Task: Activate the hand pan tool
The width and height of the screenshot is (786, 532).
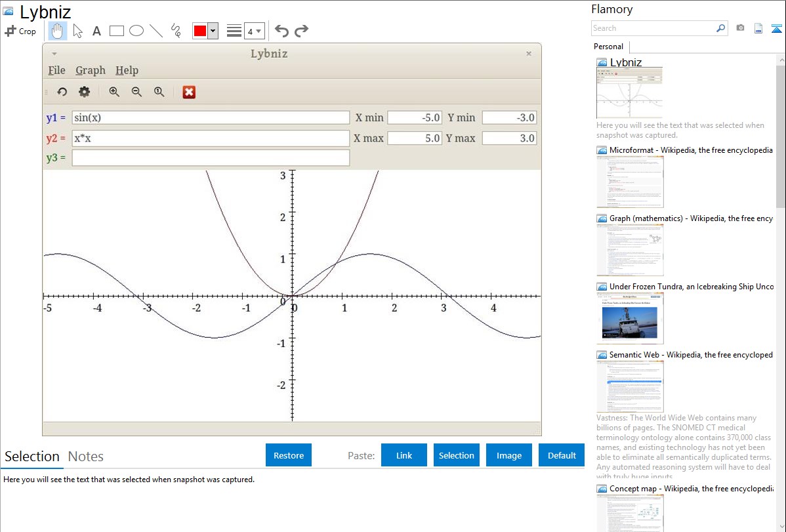Action: pyautogui.click(x=58, y=31)
